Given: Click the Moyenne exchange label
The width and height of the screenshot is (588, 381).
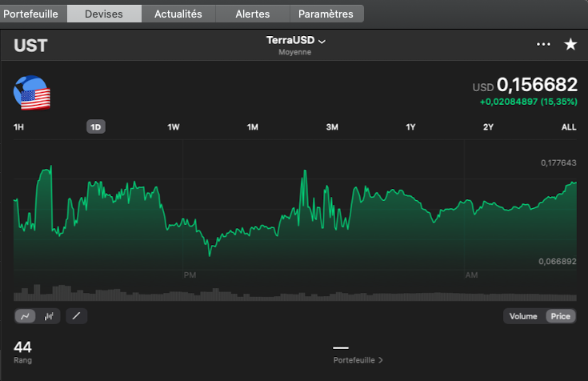Looking at the screenshot, I should (x=294, y=52).
